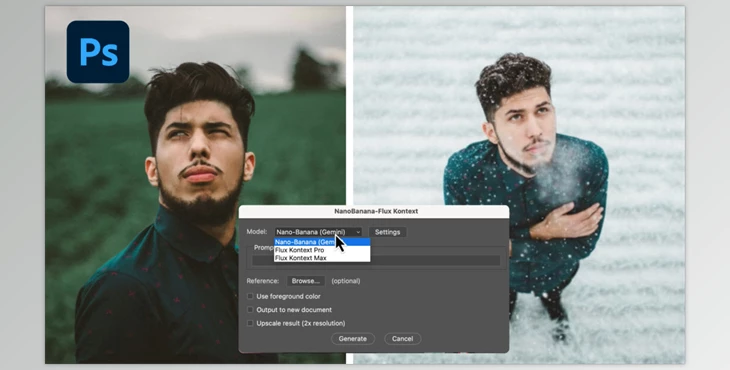
Task: Click the Reference: label
Action: tap(263, 281)
